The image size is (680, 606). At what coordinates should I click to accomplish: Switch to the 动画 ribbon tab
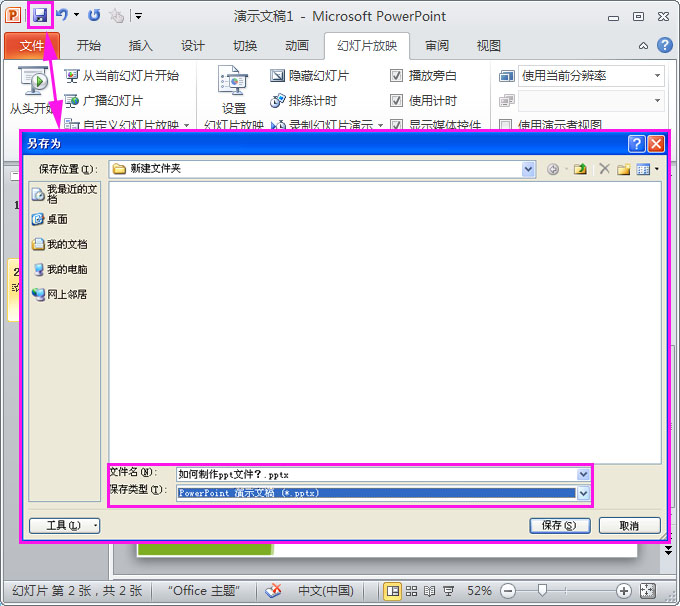297,46
